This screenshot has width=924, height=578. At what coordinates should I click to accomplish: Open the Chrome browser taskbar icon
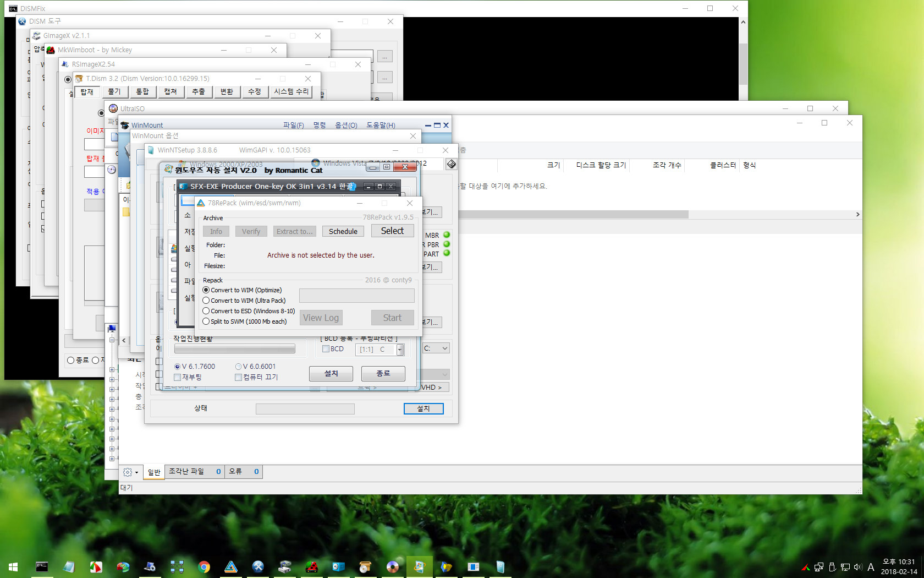(x=204, y=567)
